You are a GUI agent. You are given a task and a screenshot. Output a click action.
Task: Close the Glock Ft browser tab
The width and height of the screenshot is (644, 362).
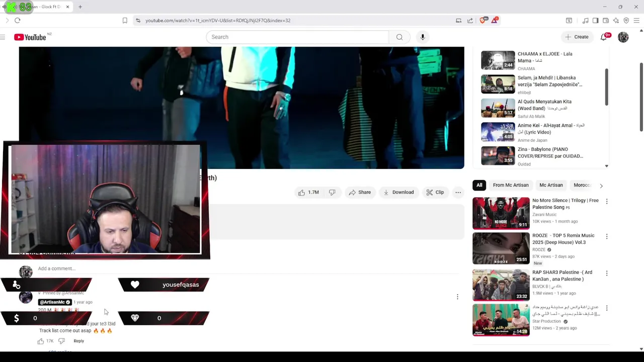[67, 7]
